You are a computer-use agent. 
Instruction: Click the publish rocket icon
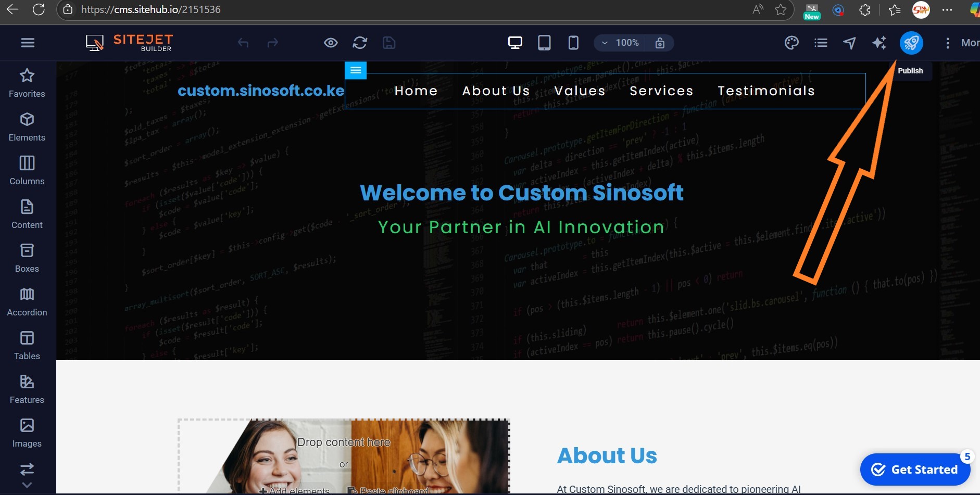[911, 43]
